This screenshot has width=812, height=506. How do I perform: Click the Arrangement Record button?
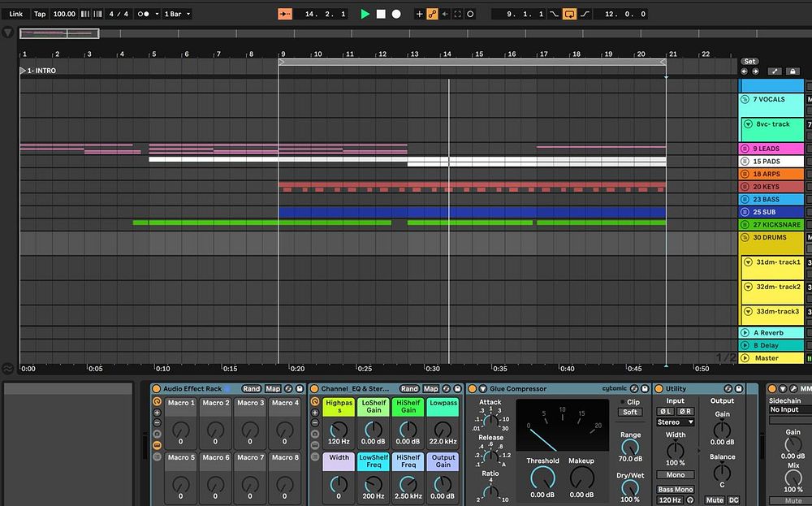[x=396, y=14]
